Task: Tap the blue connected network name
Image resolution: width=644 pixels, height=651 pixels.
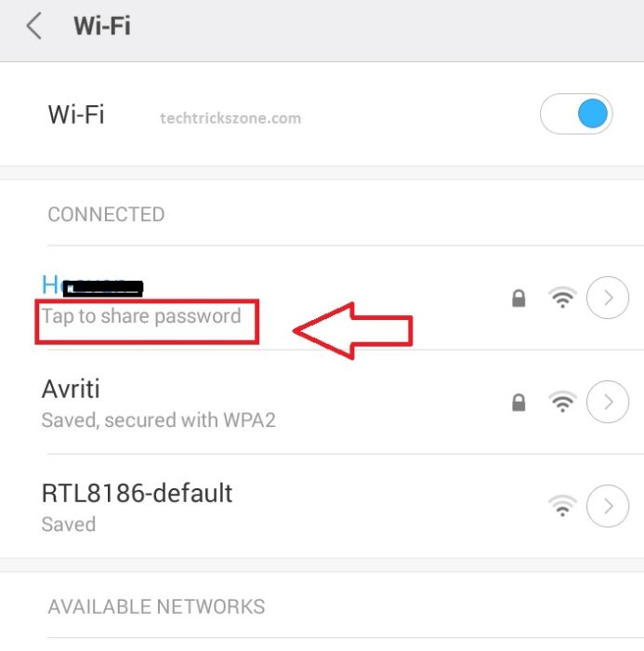Action: click(x=92, y=286)
